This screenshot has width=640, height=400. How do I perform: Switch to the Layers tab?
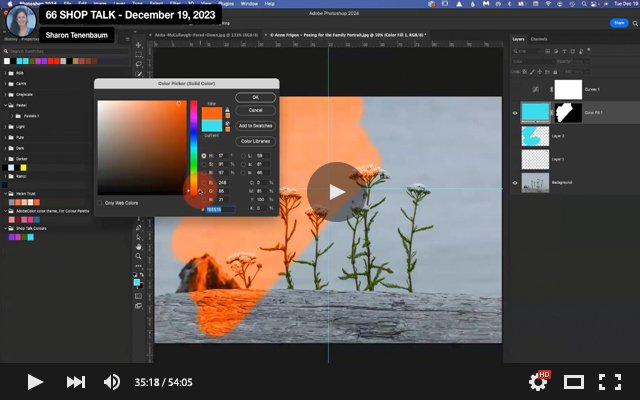(518, 39)
